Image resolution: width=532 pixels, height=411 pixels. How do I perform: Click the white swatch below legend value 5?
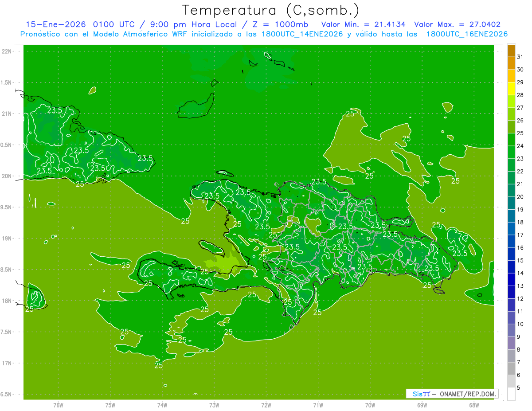pyautogui.click(x=511, y=394)
